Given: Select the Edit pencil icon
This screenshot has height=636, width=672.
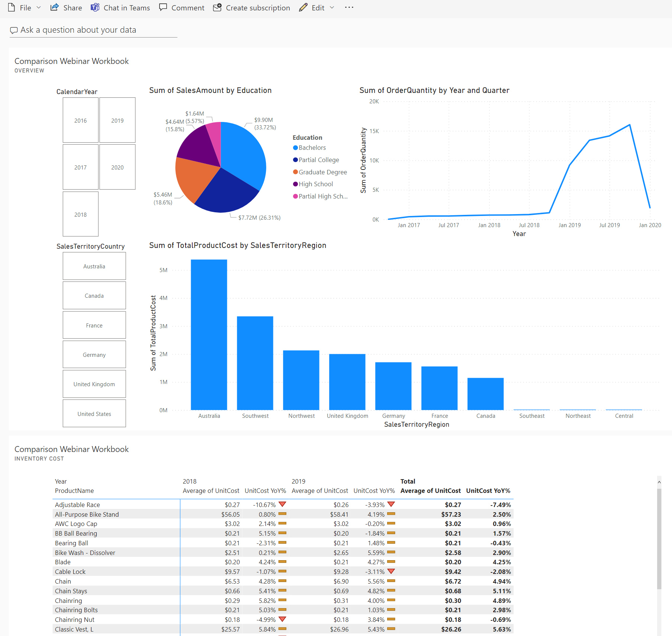Looking at the screenshot, I should coord(302,7).
